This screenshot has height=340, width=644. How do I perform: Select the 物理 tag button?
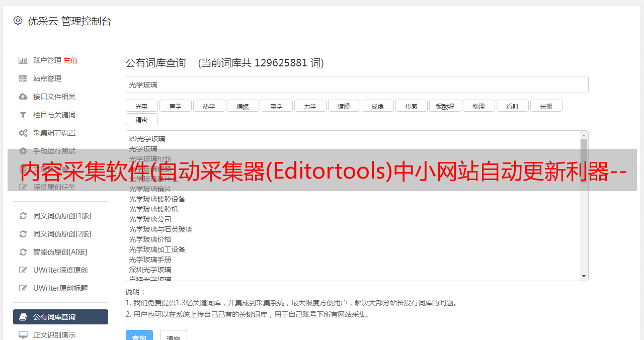[478, 106]
